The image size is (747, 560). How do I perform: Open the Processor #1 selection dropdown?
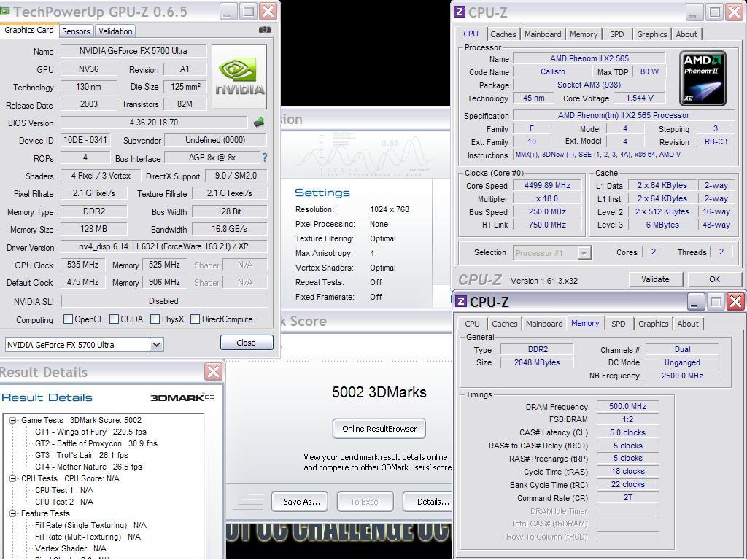coord(584,253)
